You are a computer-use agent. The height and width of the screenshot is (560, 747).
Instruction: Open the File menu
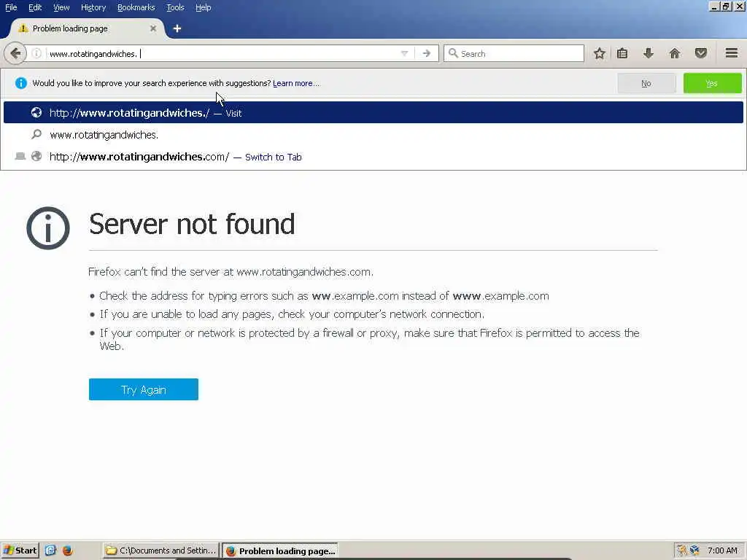click(x=11, y=7)
